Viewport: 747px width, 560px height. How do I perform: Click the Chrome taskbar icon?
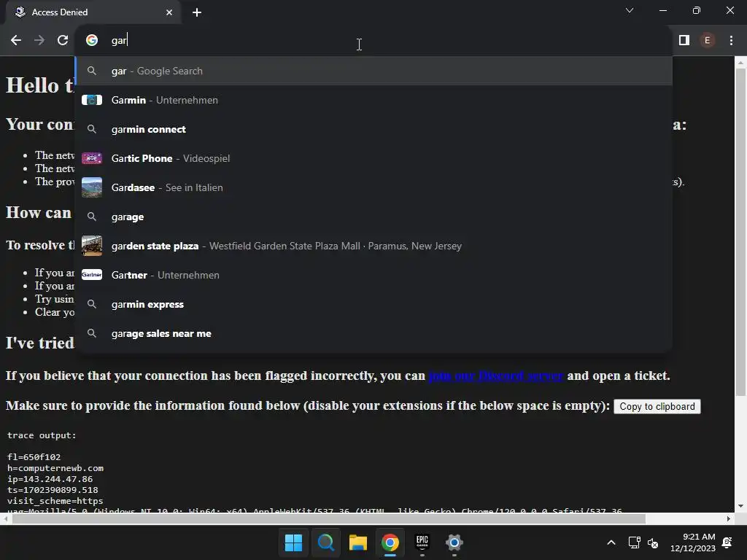(x=390, y=542)
